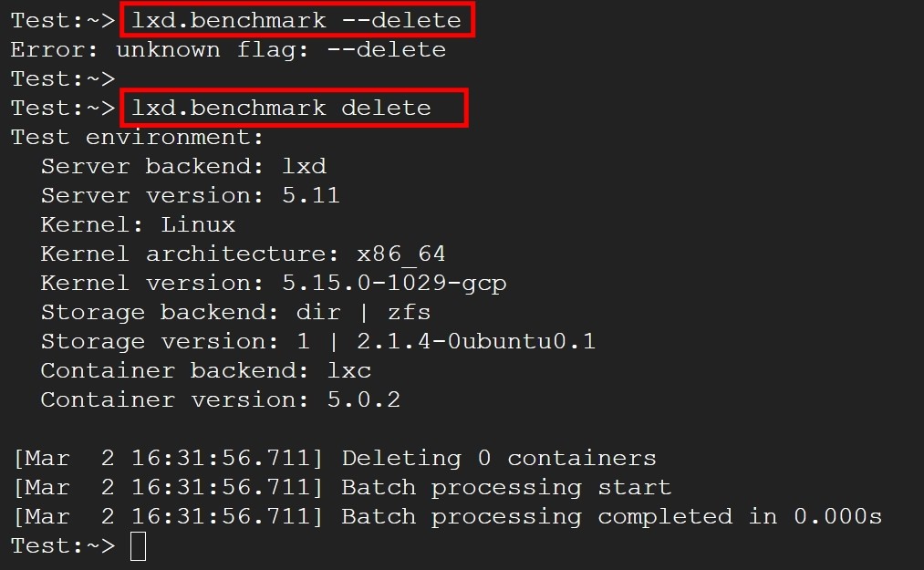The height and width of the screenshot is (570, 924).
Task: Click the 'Server backend: lxd' line
Action: pyautogui.click(x=183, y=166)
